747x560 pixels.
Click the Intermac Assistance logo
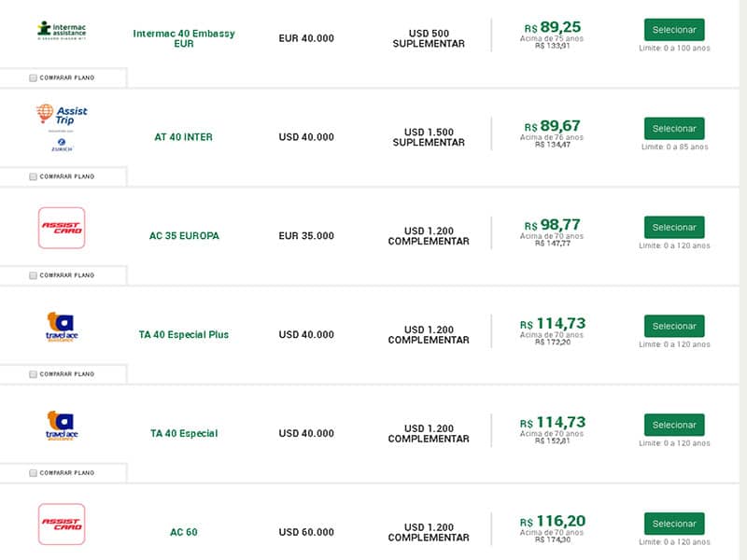point(62,31)
